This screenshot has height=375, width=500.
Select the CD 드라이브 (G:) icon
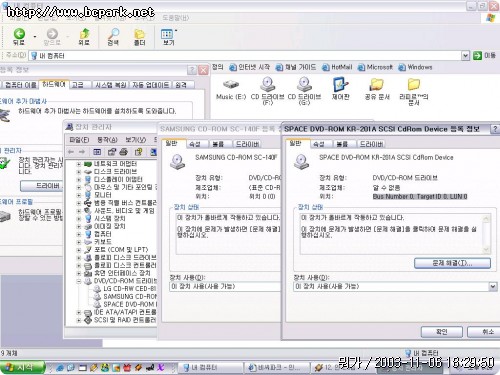304,84
